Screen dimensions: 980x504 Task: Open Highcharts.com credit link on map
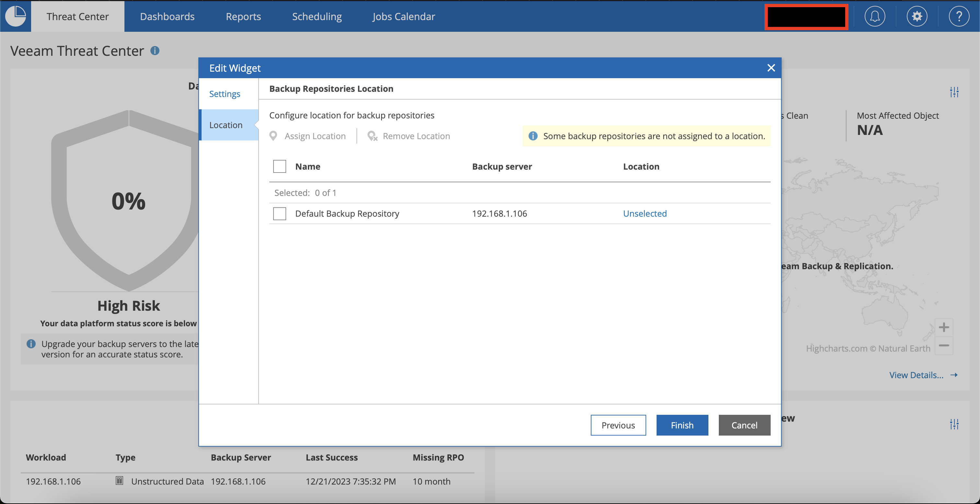868,348
